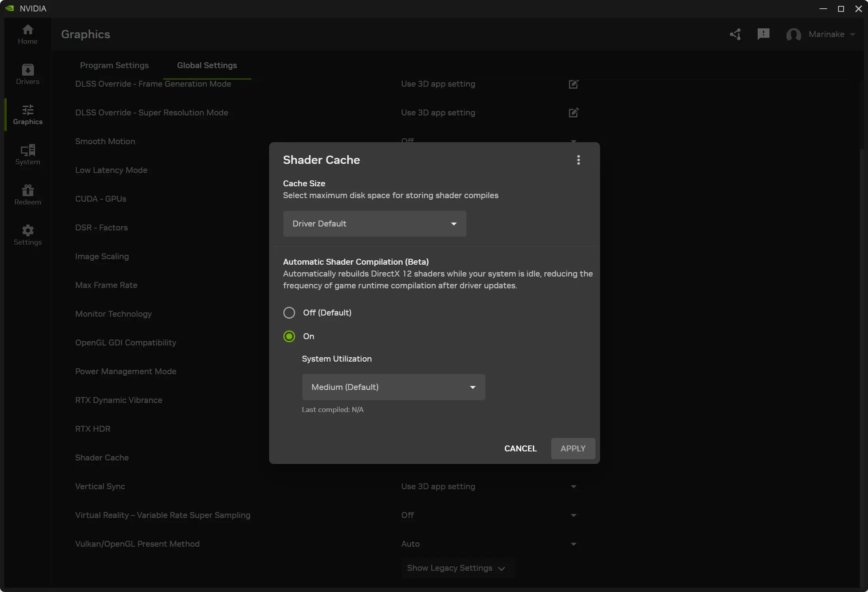The height and width of the screenshot is (592, 868).
Task: Open the System sidebar icon
Action: pos(28,154)
